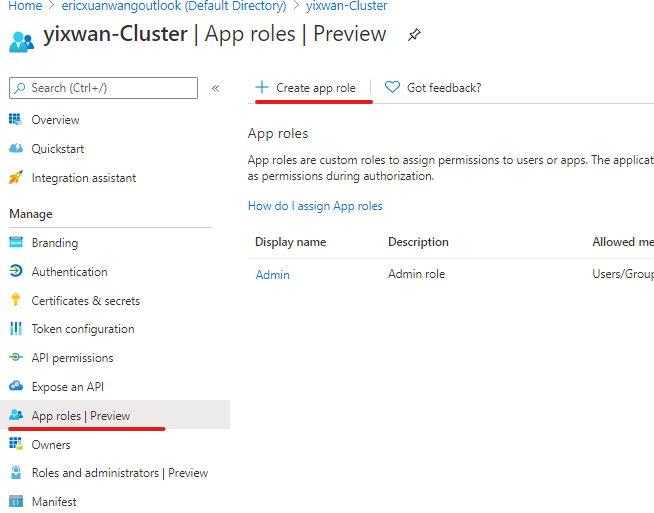
Task: Open the Overview menu item
Action: pyautogui.click(x=55, y=120)
